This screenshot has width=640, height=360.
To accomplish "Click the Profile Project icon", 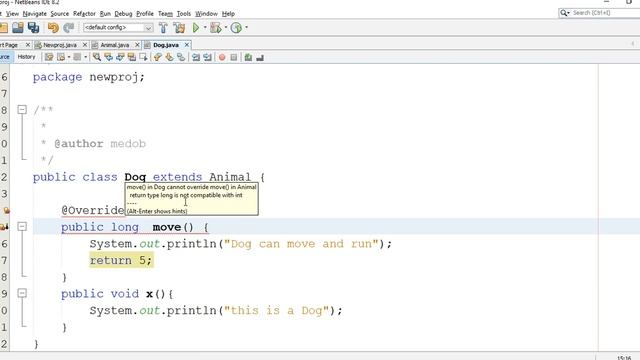I will coord(236,27).
